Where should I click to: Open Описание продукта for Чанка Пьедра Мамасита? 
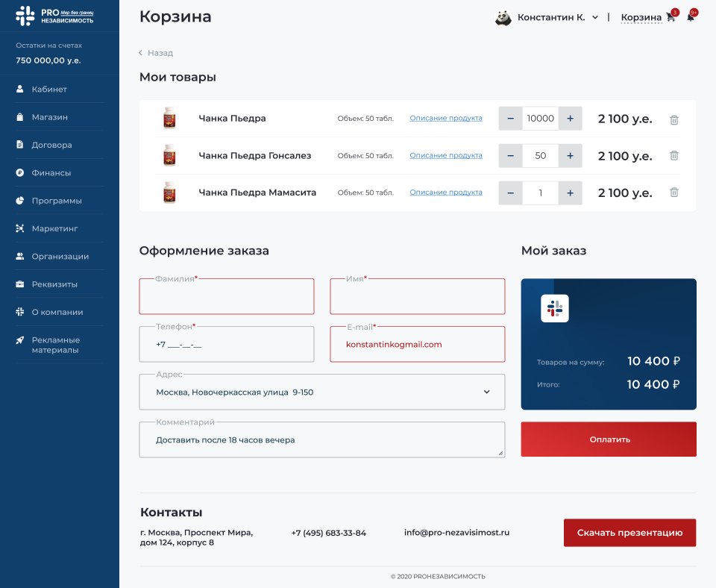(x=445, y=193)
